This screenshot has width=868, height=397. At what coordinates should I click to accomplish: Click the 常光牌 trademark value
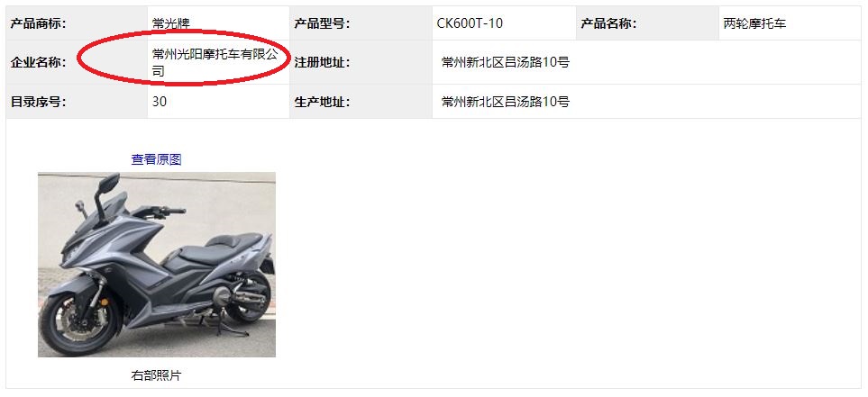point(171,23)
